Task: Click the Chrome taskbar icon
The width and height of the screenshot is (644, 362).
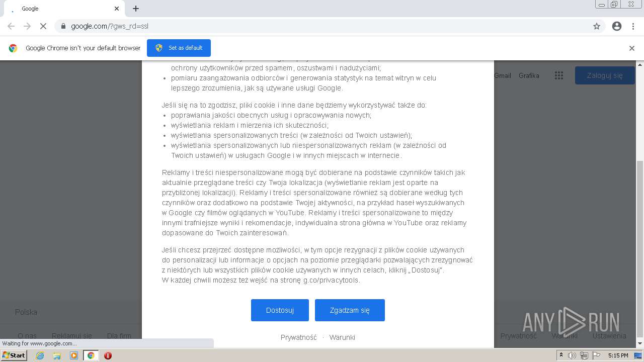Action: click(91, 355)
